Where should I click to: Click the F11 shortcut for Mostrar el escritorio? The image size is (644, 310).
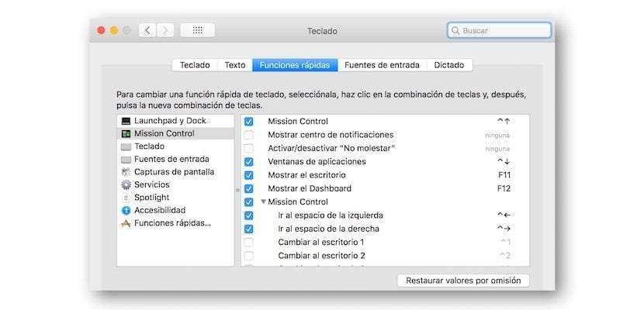[x=504, y=175]
